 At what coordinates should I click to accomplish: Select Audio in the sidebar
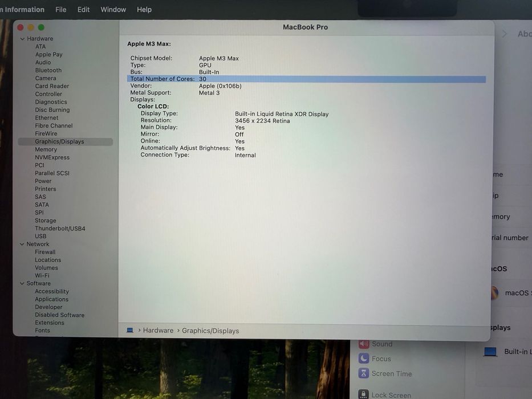click(x=43, y=63)
